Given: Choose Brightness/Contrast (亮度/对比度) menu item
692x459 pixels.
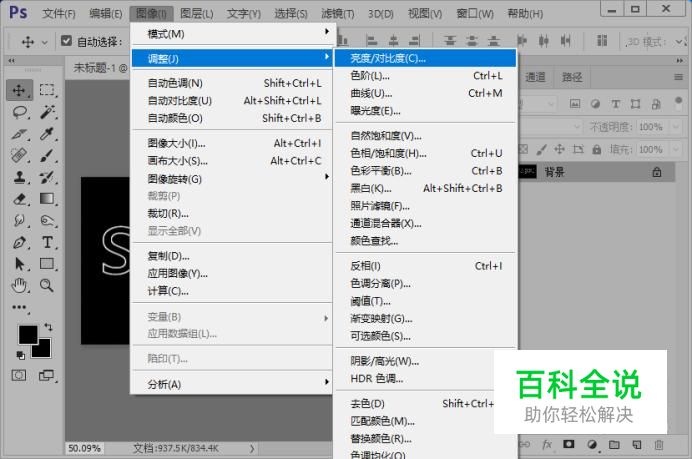Looking at the screenshot, I should click(x=425, y=58).
